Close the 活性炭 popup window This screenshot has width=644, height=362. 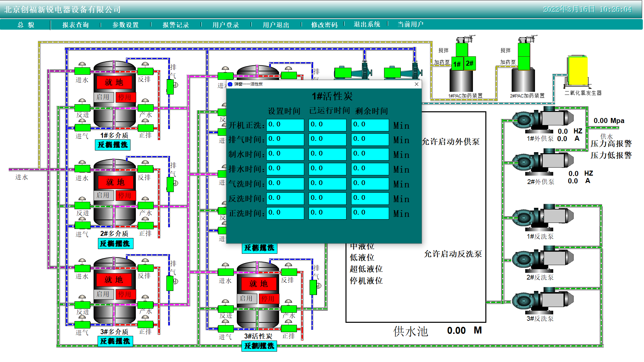416,84
